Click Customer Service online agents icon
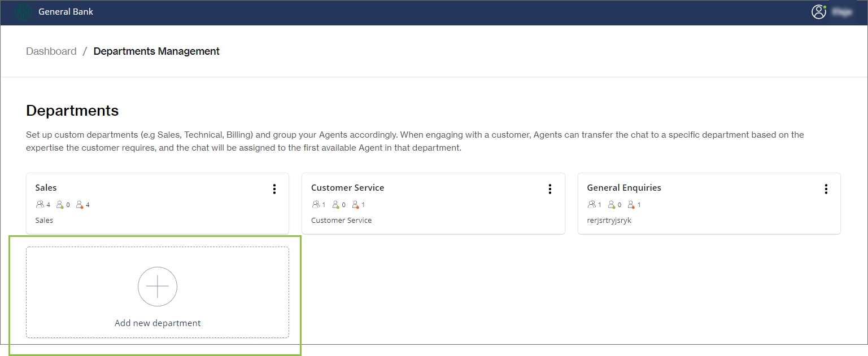 coord(335,205)
